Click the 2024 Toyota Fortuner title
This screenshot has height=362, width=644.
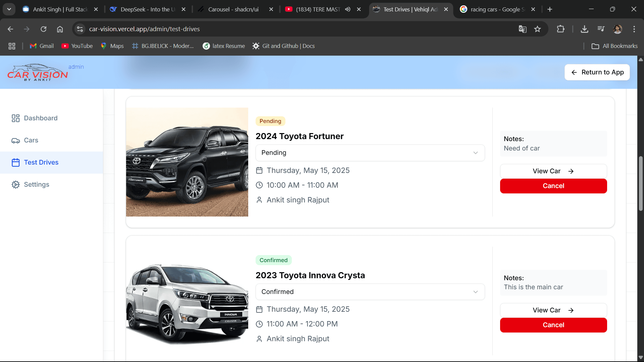(x=300, y=136)
